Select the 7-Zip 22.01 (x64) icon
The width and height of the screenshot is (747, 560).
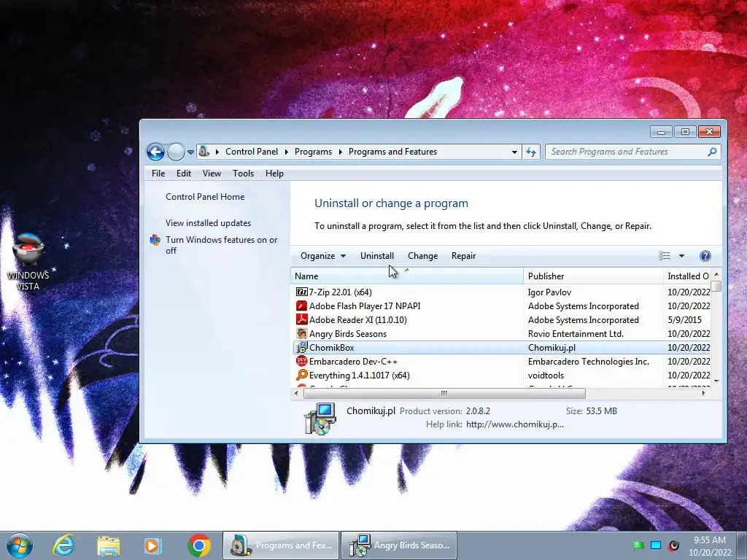click(301, 292)
